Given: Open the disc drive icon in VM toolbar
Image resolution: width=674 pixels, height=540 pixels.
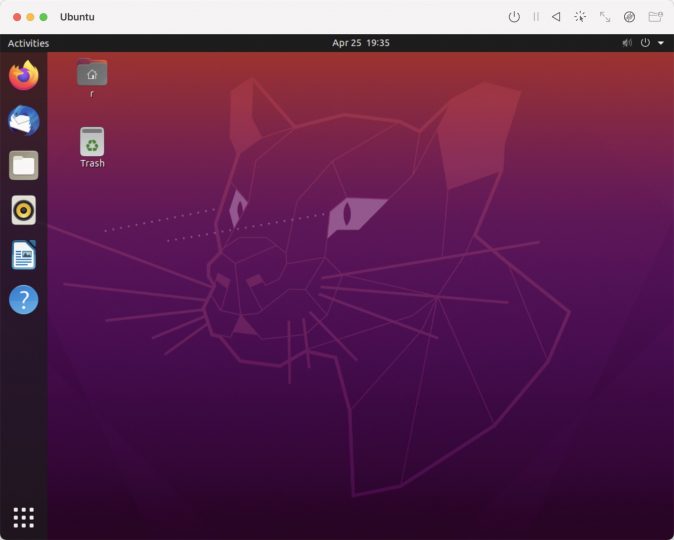Looking at the screenshot, I should [629, 17].
